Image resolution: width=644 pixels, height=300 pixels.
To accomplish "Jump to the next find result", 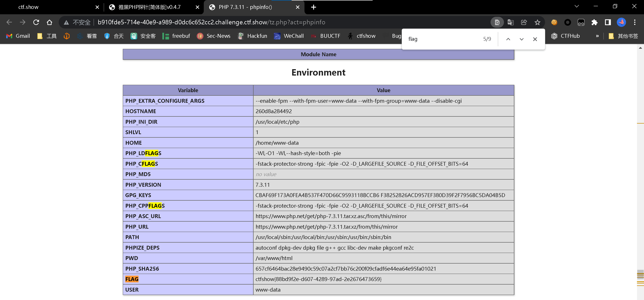I will point(522,39).
